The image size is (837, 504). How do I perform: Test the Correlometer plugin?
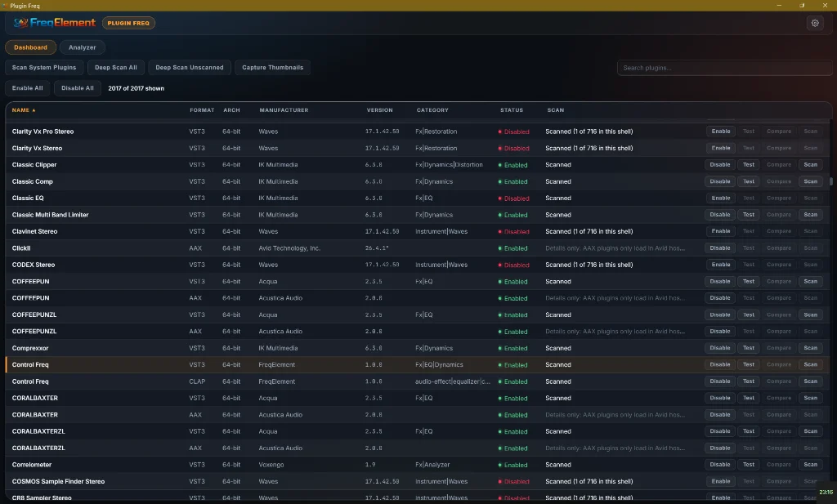[x=749, y=465]
